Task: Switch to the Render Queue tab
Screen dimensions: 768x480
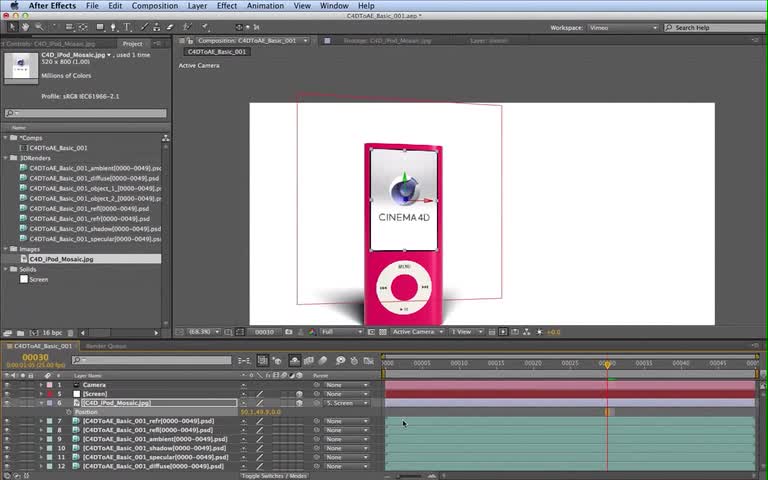Action: point(106,346)
